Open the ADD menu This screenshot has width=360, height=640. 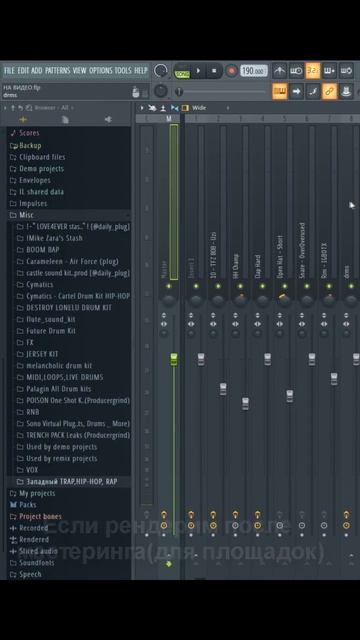[x=37, y=71]
